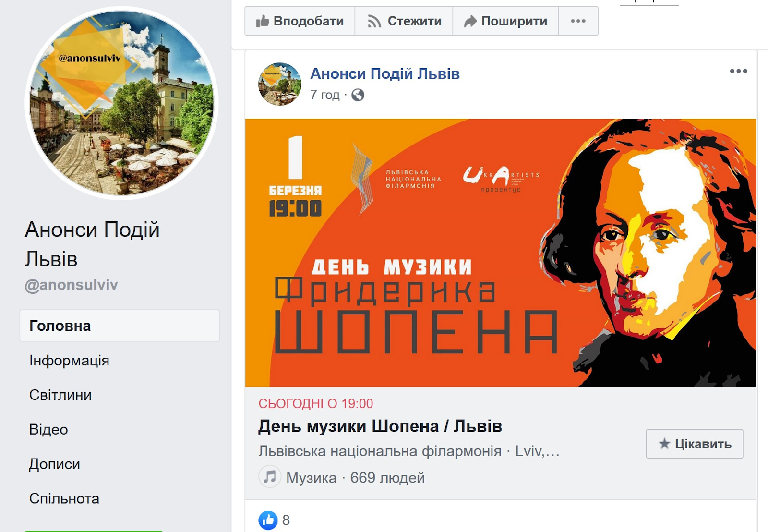Open the page actions three-dots menu
The image size is (768, 532).
pyautogui.click(x=578, y=21)
